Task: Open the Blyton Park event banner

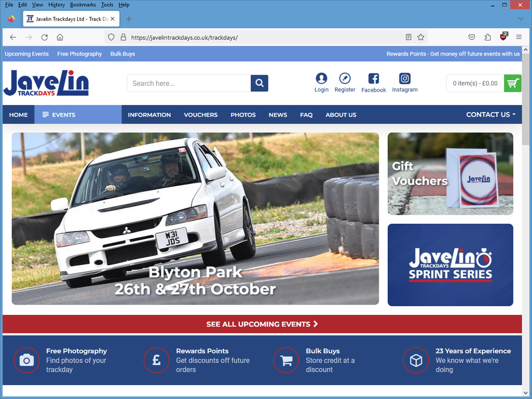Action: (195, 218)
